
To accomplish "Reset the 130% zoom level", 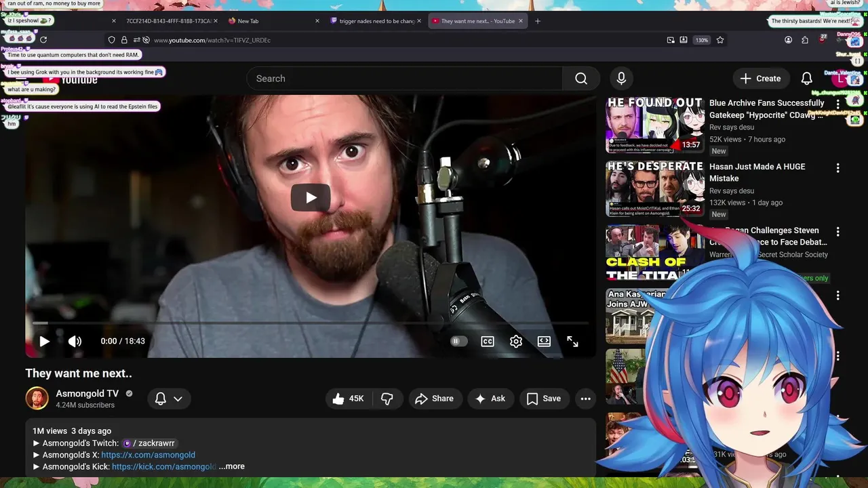I will (702, 40).
